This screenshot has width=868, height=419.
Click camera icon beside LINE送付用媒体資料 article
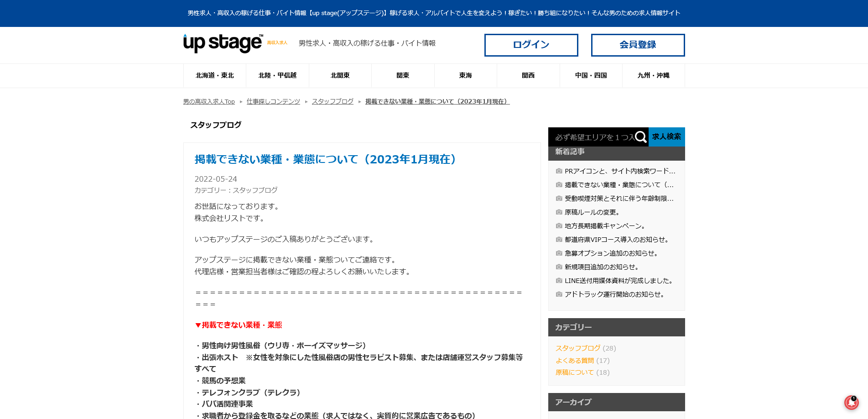click(x=559, y=281)
